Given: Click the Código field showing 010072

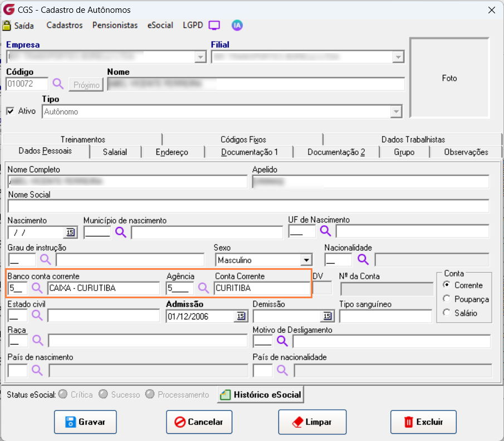Looking at the screenshot, I should click(x=27, y=84).
